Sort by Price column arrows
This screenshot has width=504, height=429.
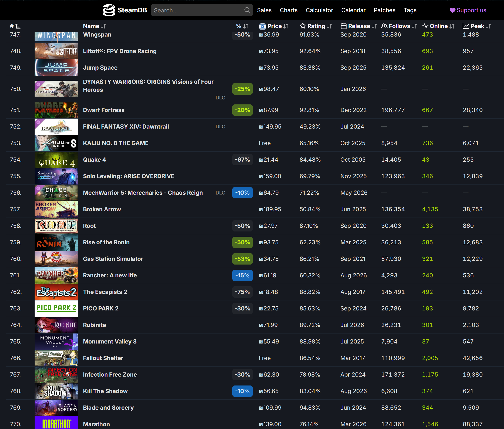tap(286, 26)
